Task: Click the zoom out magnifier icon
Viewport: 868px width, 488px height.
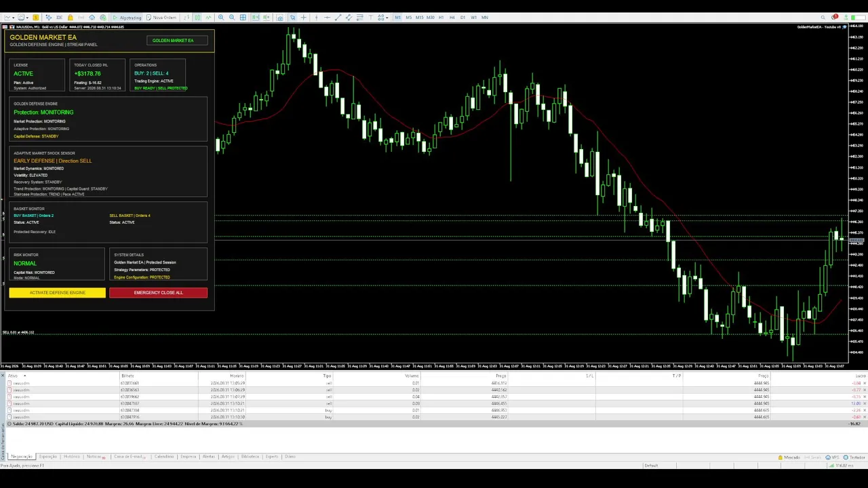Action: click(232, 18)
